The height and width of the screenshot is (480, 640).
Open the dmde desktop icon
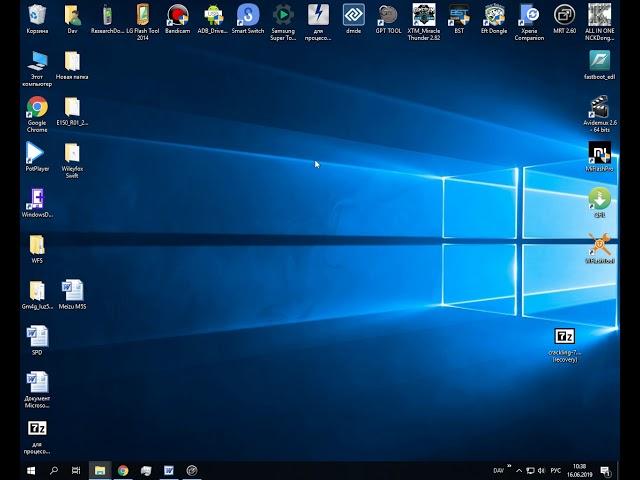click(353, 19)
